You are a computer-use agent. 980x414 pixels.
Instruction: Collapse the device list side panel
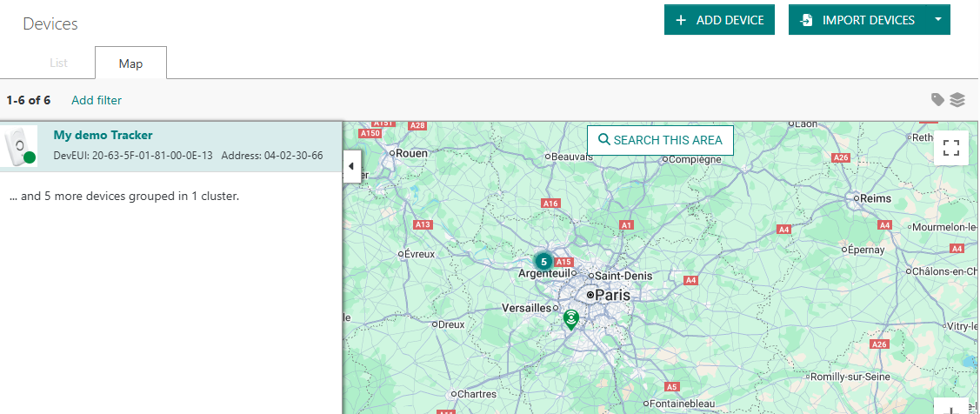(x=352, y=165)
